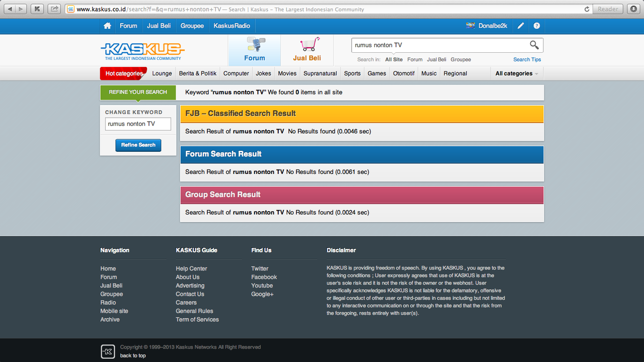Open the Supranatural category
The image size is (644, 362).
click(320, 73)
